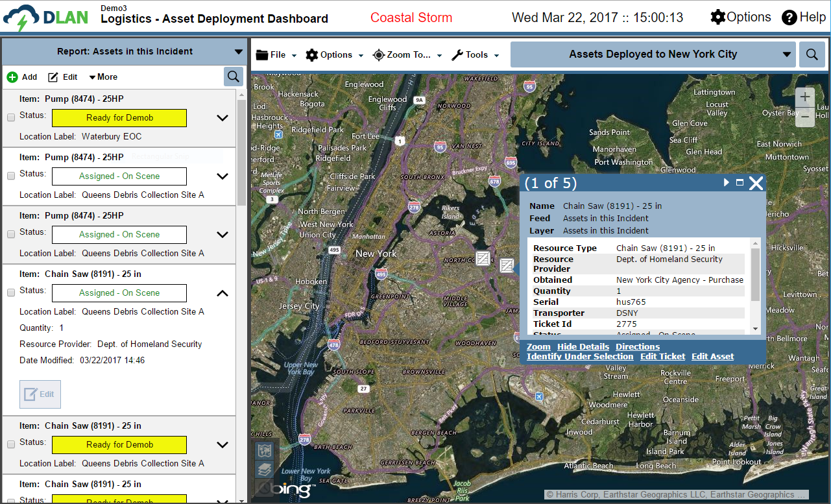Viewport: 831px width, 504px height.
Task: Open the Zoom To... menu
Action: [407, 55]
